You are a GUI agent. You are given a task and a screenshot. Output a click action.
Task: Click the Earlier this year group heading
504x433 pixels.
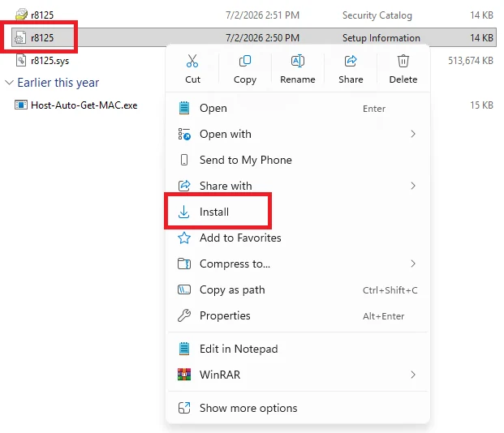(x=58, y=83)
